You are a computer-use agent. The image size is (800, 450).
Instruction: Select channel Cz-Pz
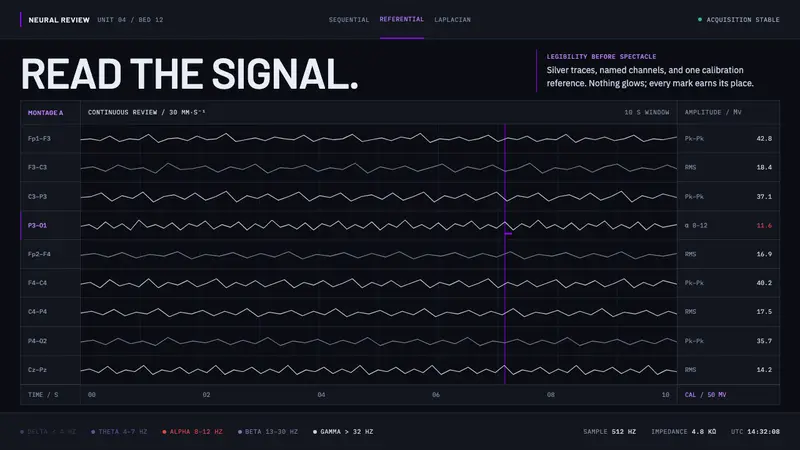(50, 370)
